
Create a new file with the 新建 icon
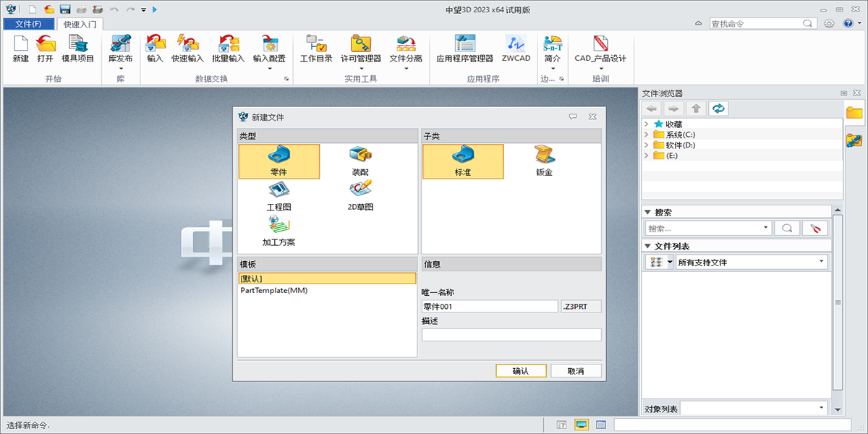tap(20, 51)
